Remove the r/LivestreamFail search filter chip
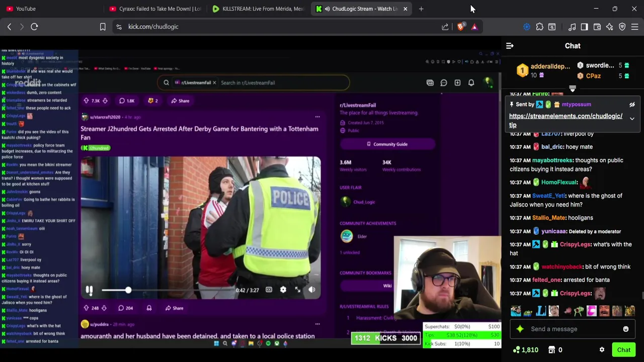Image resolution: width=644 pixels, height=362 pixels. point(214,82)
